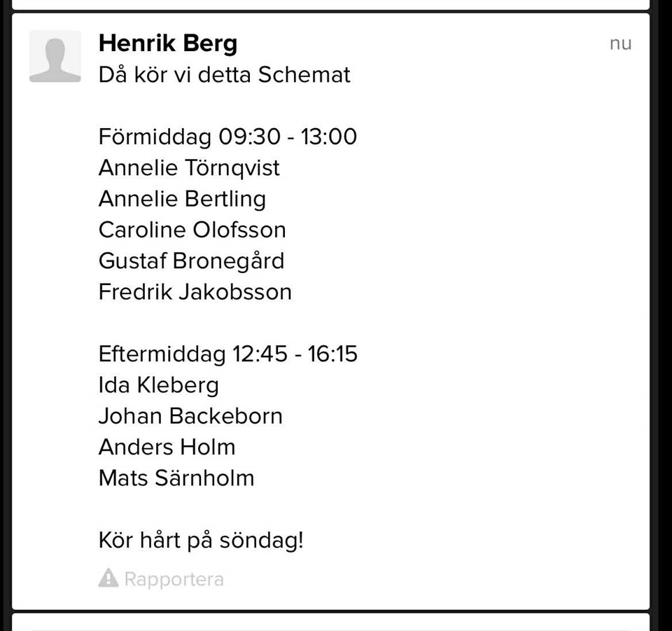This screenshot has width=672, height=631.
Task: Click the 16:15 end time of Eftermiddag
Action: 332,354
